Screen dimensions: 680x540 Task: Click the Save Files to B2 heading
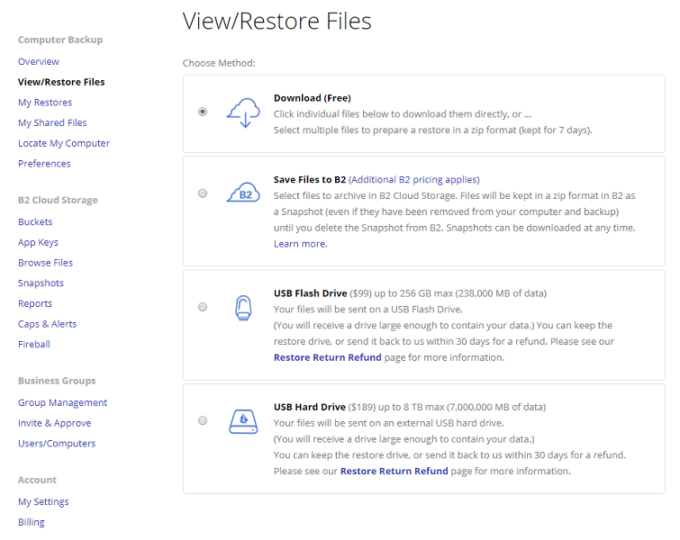pos(310,180)
